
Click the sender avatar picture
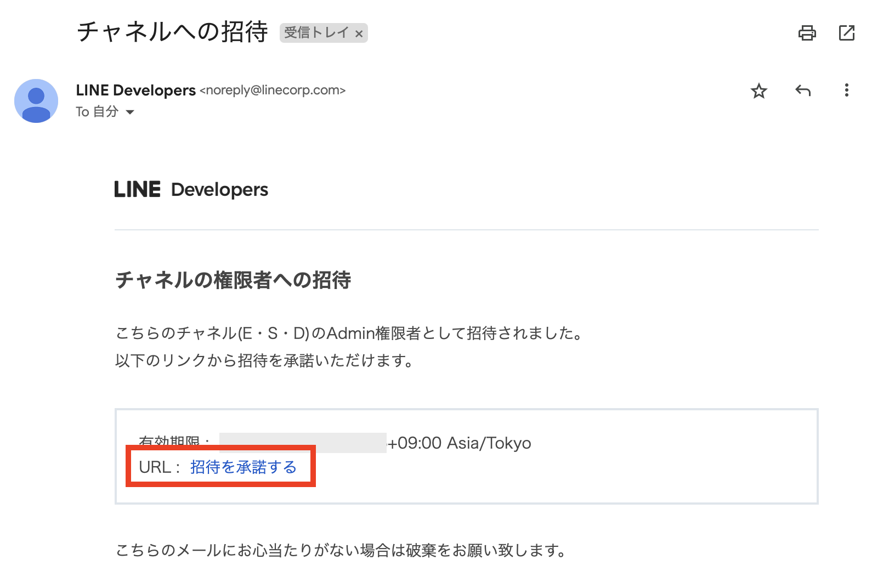point(36,101)
